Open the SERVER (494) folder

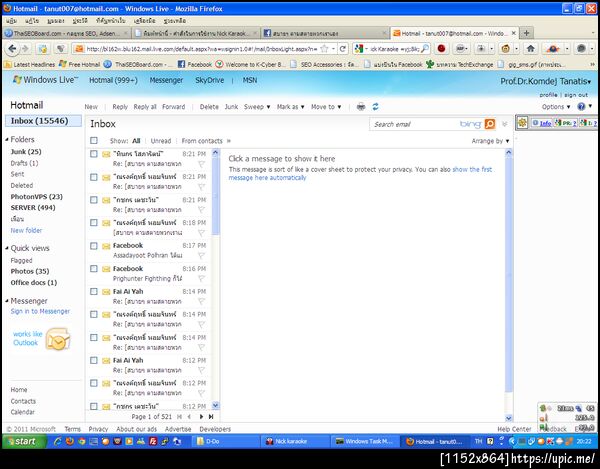click(x=33, y=208)
